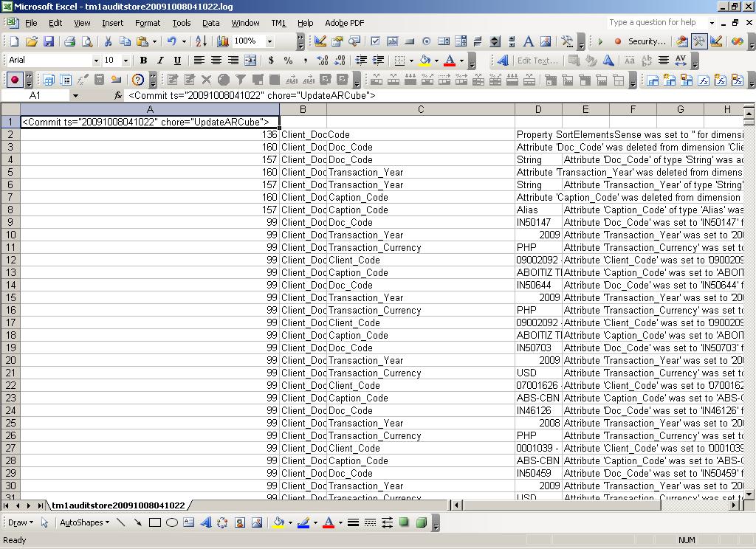The height and width of the screenshot is (549, 756).
Task: Apply blue line color in Drawing toolbar
Action: point(303,522)
